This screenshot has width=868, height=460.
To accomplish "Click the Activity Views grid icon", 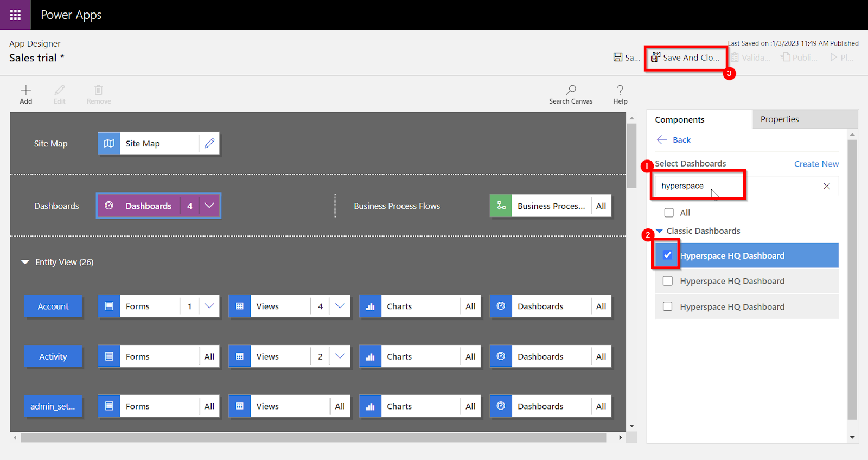I will tap(240, 356).
